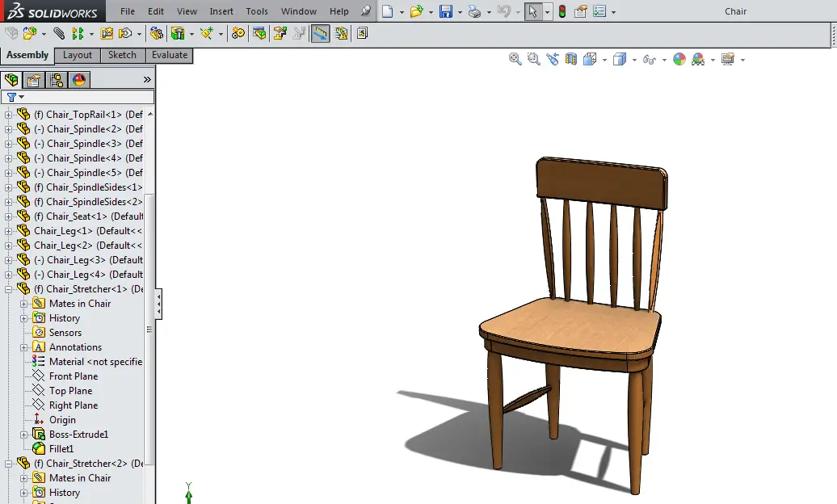Viewport: 837px width, 504px height.
Task: Click the Zoom to Area icon
Action: coord(534,59)
